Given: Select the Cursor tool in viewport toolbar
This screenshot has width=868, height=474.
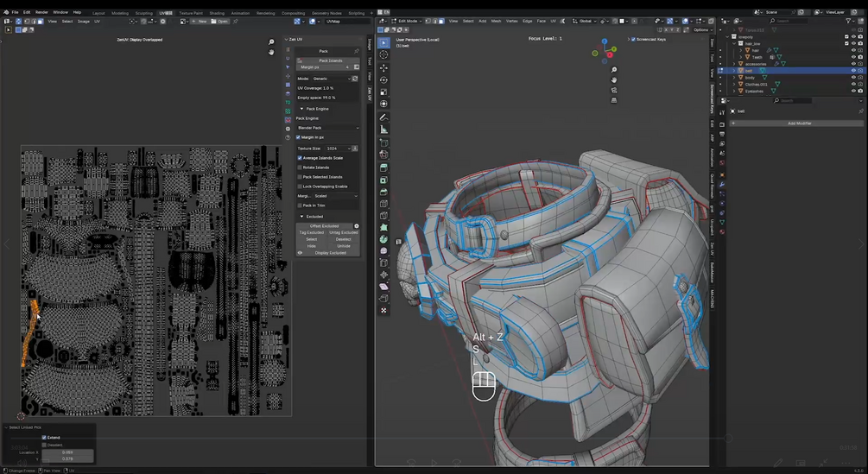Looking at the screenshot, I should (383, 54).
